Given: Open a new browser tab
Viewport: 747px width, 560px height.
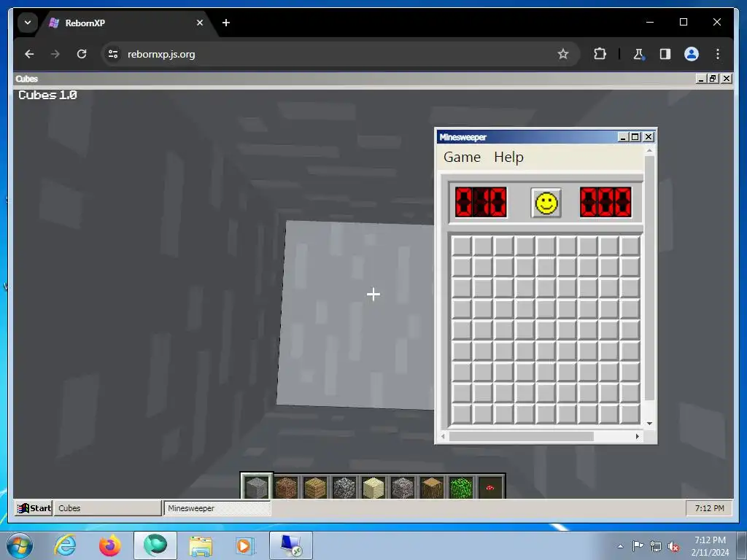Looking at the screenshot, I should coord(226,23).
